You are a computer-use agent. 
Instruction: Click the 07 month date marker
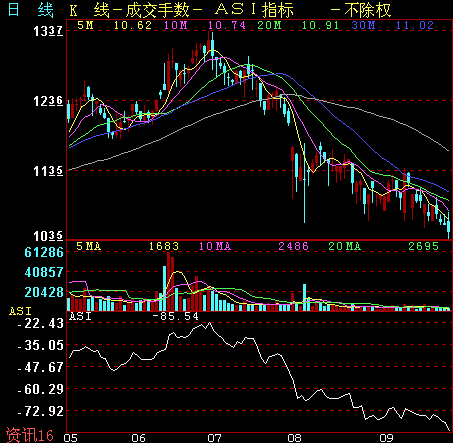pos(214,438)
